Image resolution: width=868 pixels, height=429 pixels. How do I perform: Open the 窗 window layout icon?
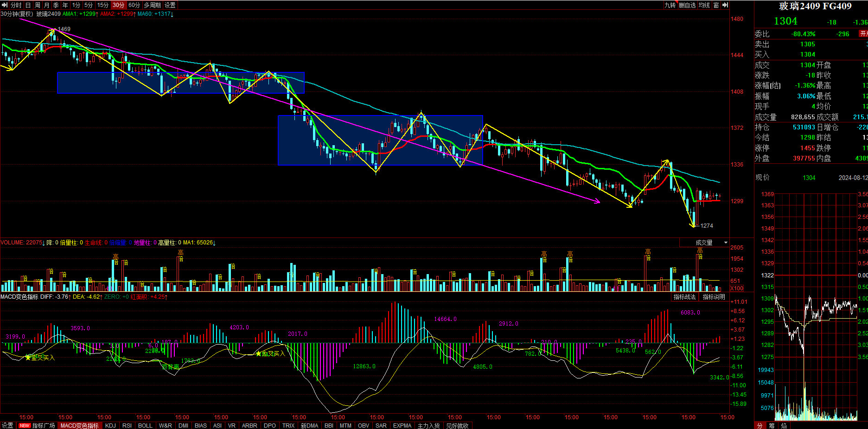[716, 5]
